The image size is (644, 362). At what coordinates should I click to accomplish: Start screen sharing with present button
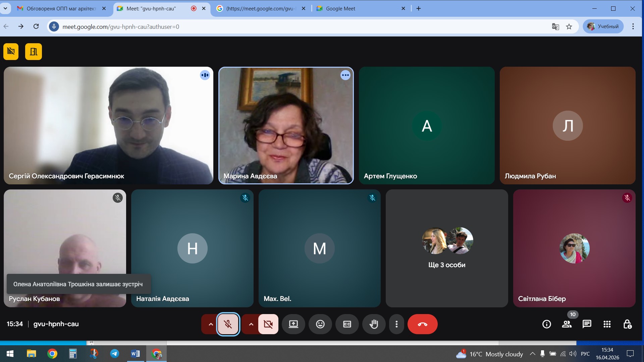point(293,324)
